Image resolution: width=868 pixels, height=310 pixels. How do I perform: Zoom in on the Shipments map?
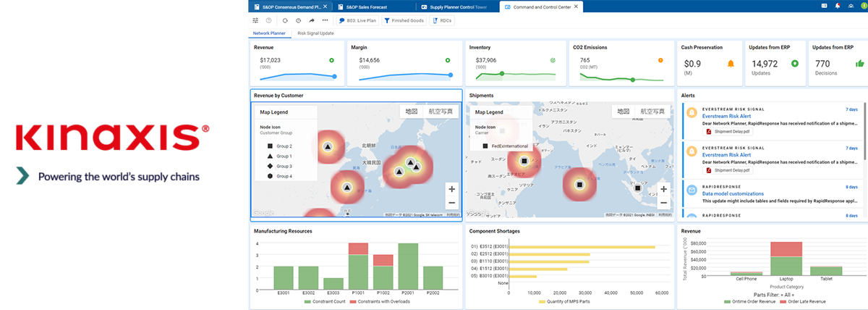point(664,188)
